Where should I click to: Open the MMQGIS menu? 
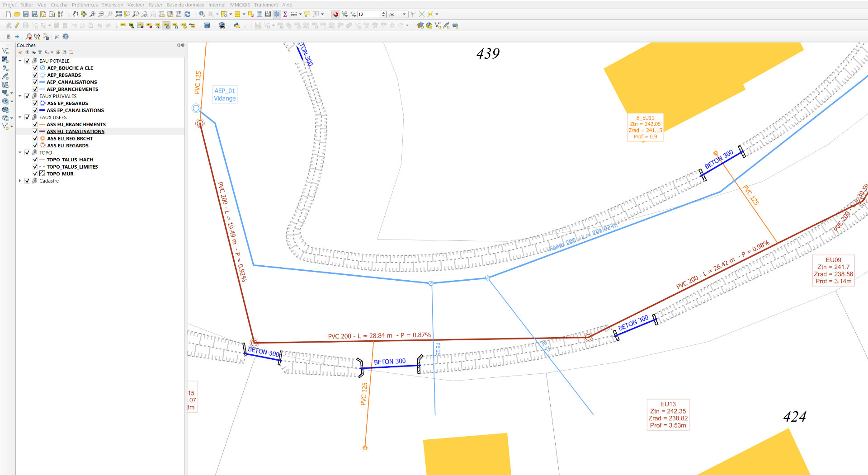[240, 5]
